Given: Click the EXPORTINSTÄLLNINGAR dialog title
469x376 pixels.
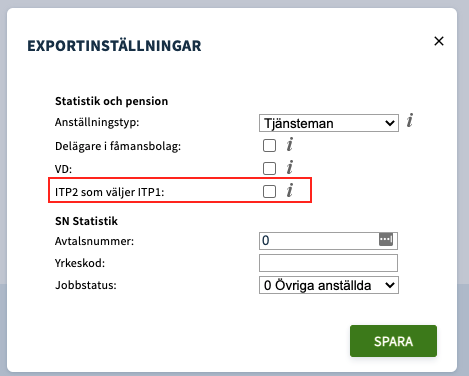Looking at the screenshot, I should click(114, 46).
